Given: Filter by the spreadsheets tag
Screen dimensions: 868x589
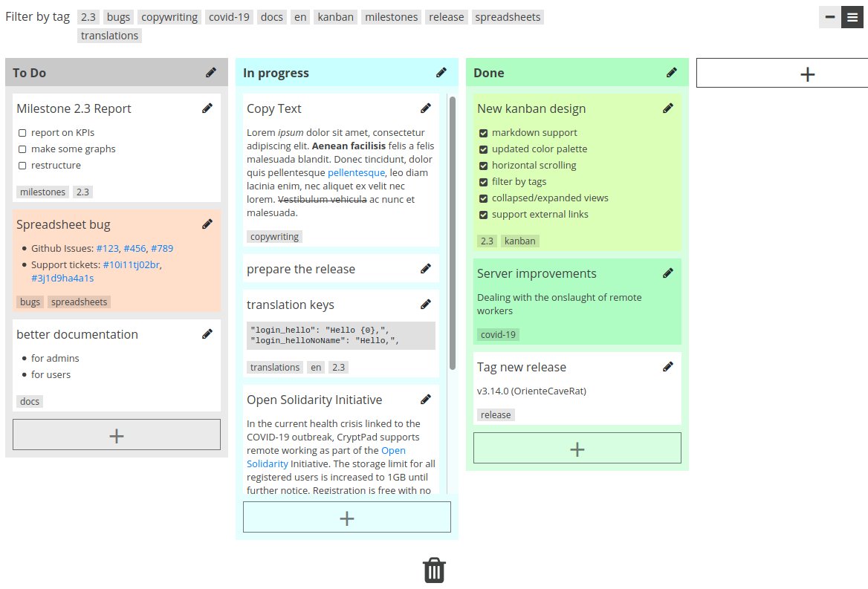Looking at the screenshot, I should [x=508, y=17].
